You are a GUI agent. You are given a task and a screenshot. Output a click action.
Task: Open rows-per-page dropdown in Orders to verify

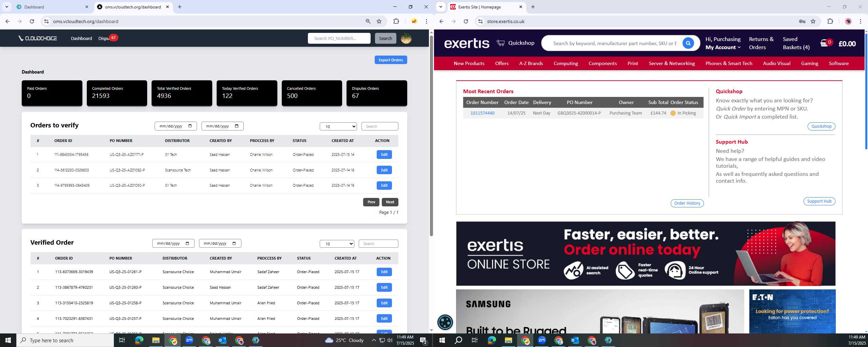[x=338, y=126]
